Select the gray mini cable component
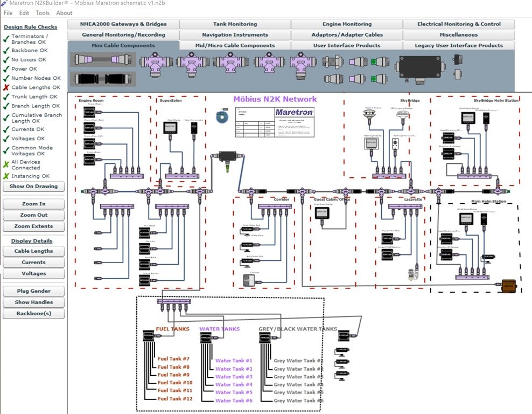This screenshot has height=414, width=532. pos(103,60)
